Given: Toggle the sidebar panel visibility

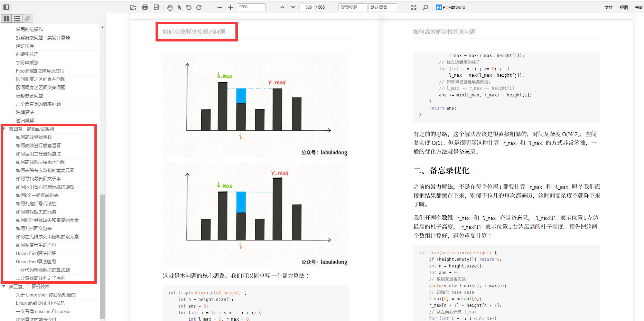Looking at the screenshot, I should tap(6, 7).
